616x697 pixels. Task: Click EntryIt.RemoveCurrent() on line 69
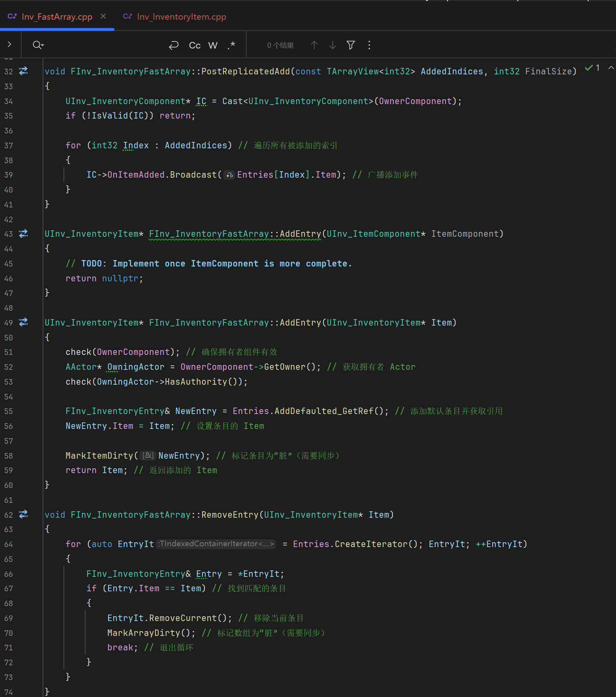click(x=170, y=618)
